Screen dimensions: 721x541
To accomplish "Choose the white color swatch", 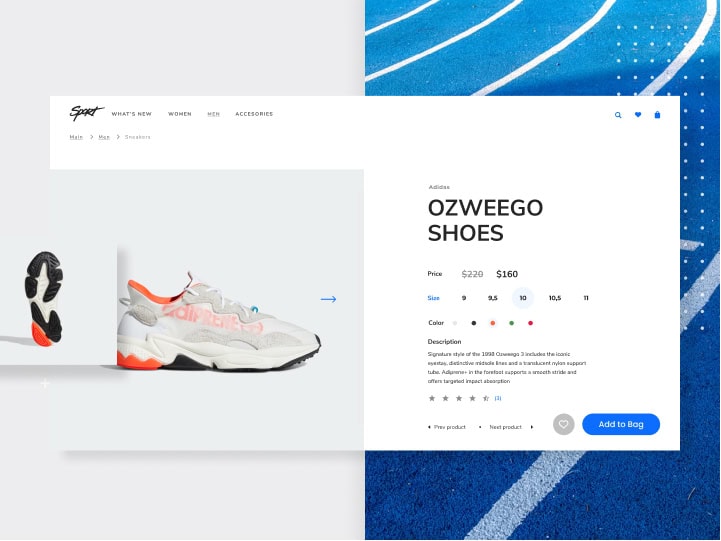I will pos(455,323).
